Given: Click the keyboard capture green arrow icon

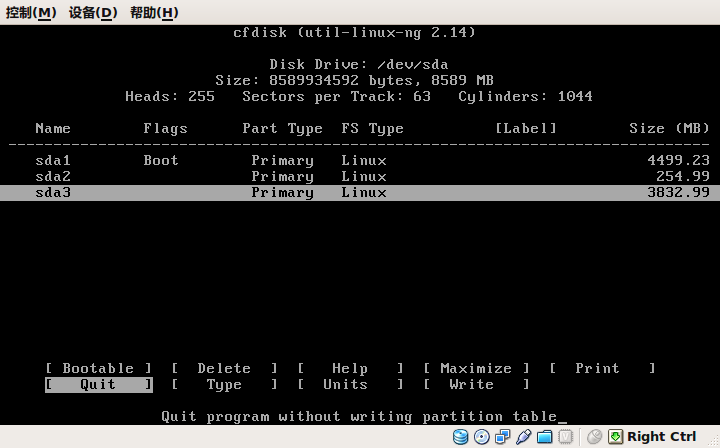Looking at the screenshot, I should click(615, 437).
